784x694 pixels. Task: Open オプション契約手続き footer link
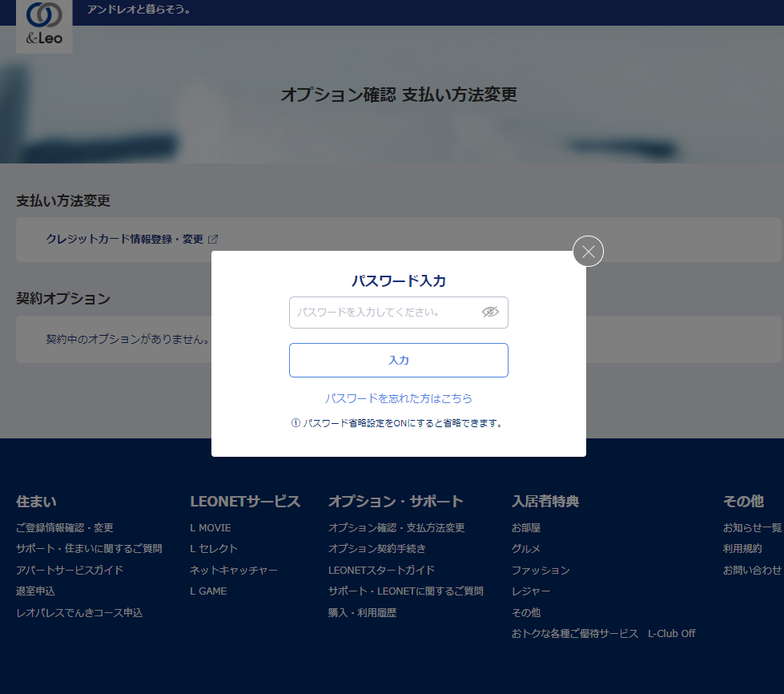[376, 548]
